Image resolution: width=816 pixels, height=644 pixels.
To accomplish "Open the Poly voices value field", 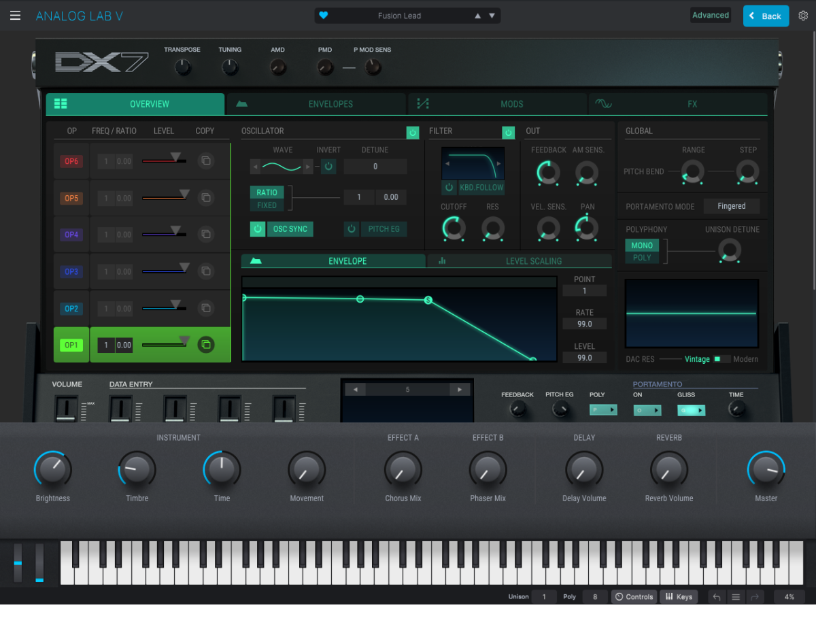I will pos(595,597).
